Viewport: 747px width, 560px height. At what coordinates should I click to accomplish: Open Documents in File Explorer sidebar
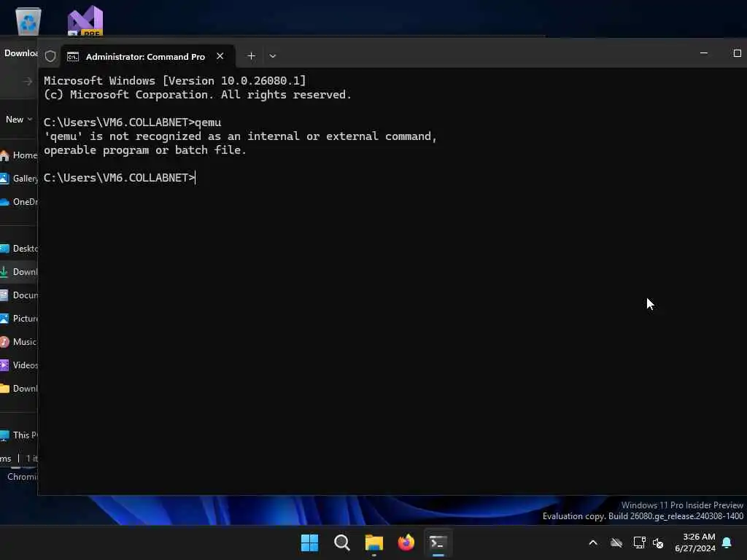[x=19, y=295]
